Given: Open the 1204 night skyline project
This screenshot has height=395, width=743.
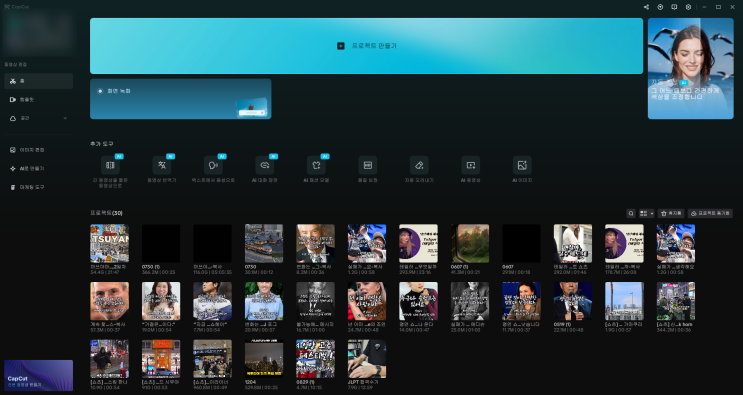Looking at the screenshot, I should (x=264, y=359).
